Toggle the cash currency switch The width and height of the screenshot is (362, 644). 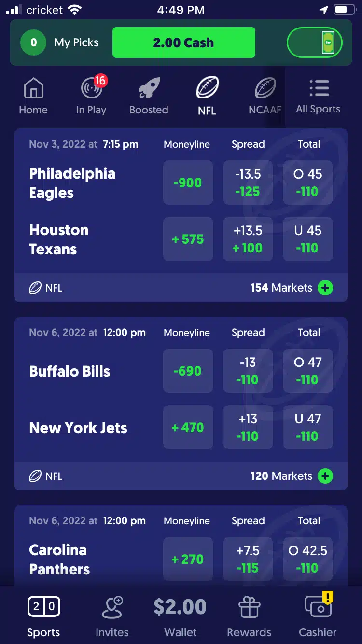click(315, 42)
